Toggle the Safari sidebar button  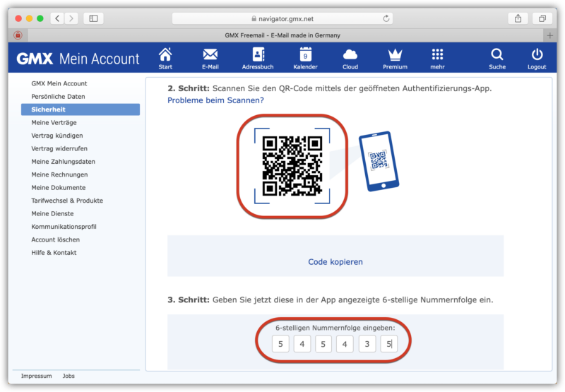click(x=93, y=18)
